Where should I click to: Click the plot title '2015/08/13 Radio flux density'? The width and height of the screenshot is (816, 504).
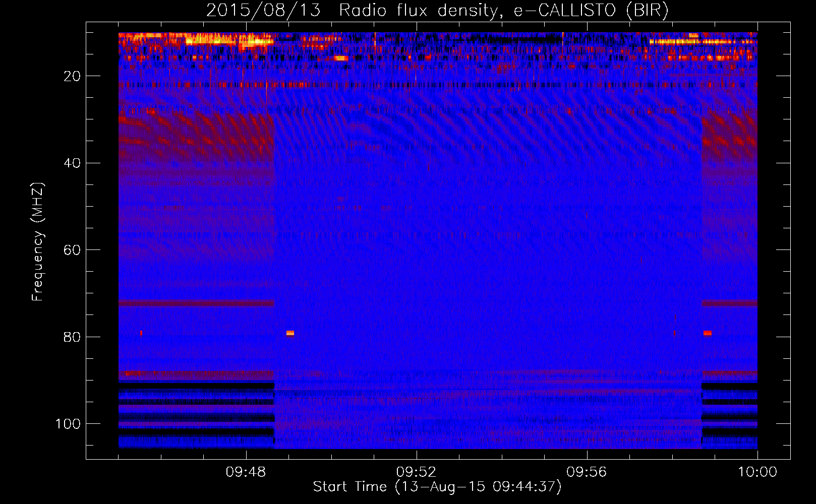354,11
